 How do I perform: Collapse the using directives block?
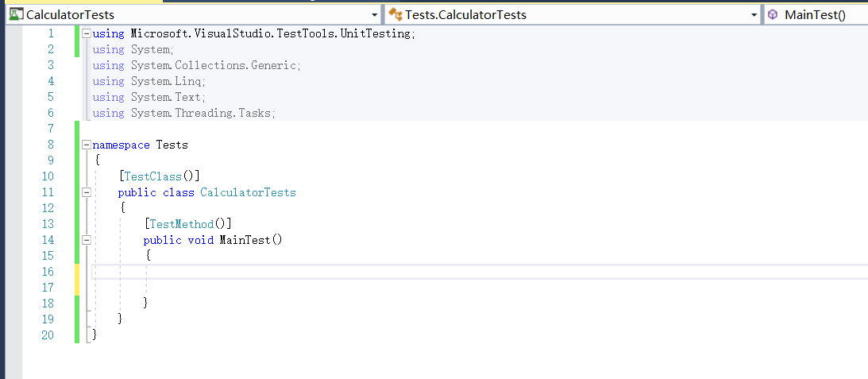tap(87, 33)
